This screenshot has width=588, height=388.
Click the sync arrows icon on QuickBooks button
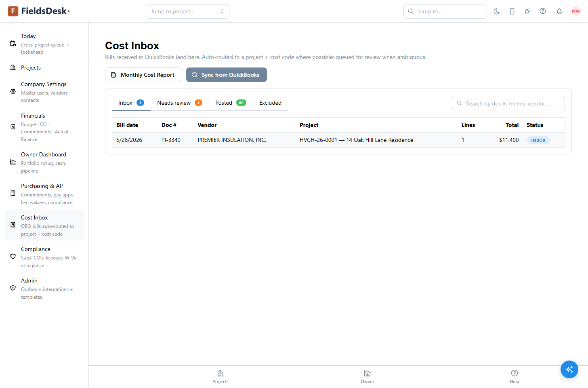click(195, 75)
